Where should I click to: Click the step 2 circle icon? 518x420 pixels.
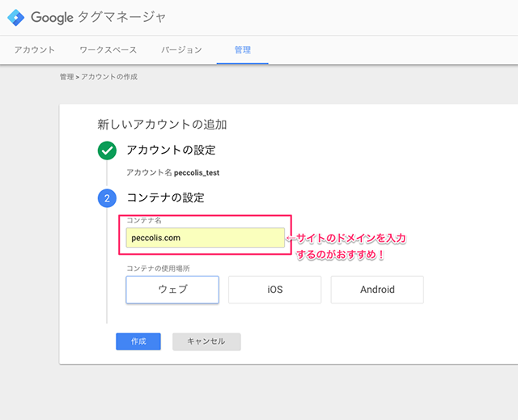coord(107,198)
